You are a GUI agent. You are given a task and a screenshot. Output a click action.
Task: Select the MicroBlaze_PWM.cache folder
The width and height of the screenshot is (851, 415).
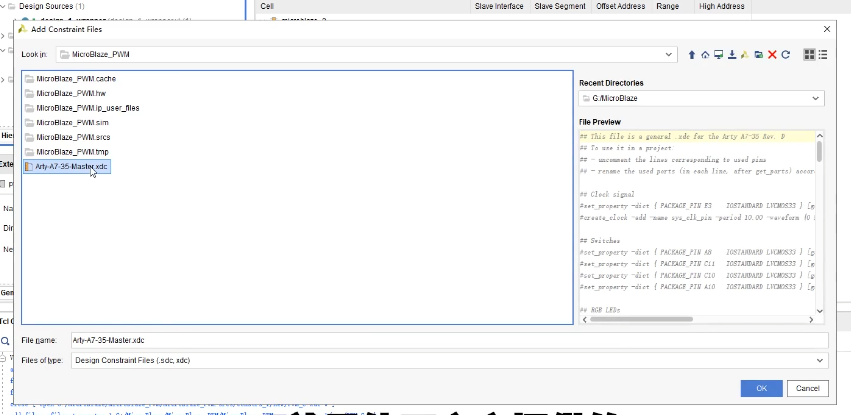pos(71,79)
